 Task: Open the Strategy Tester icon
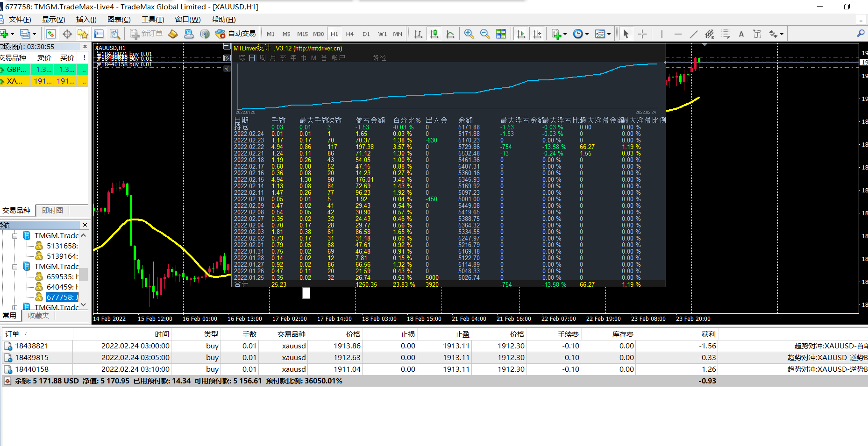[x=115, y=34]
